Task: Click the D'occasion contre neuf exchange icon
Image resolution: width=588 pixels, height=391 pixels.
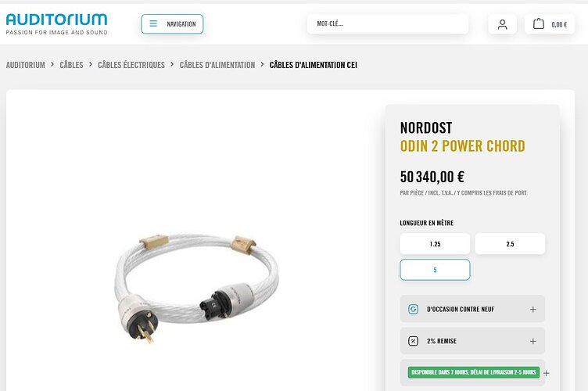Action: click(414, 309)
